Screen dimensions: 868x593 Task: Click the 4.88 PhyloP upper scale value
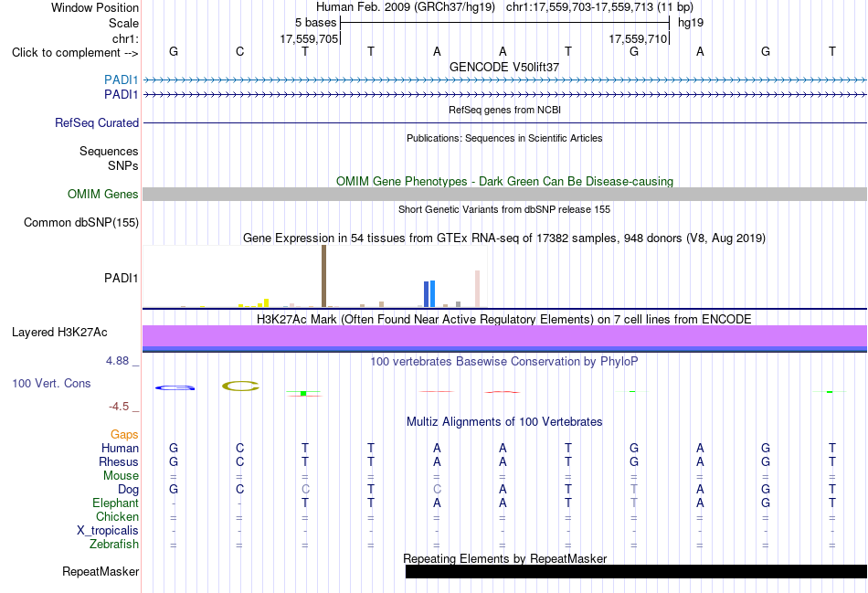[117, 361]
